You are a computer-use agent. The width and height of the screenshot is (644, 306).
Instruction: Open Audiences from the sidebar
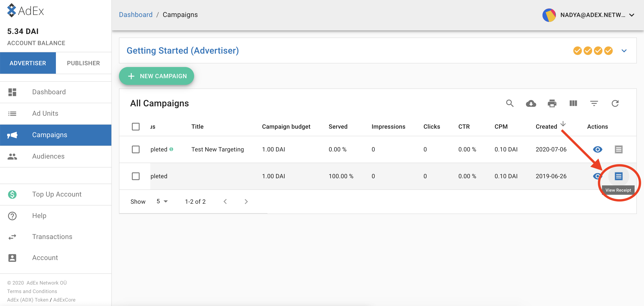tap(55, 157)
